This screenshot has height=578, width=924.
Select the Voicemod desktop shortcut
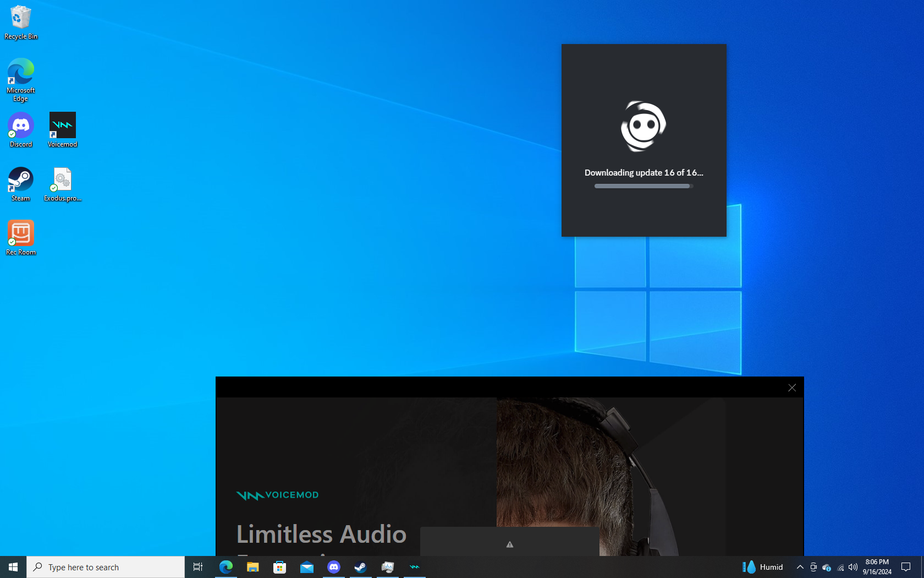pos(62,130)
